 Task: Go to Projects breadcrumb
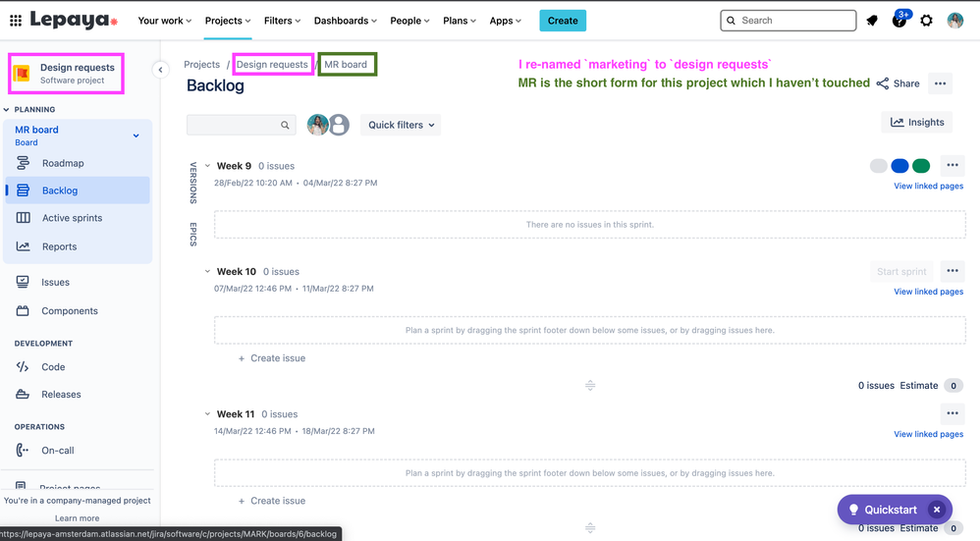point(202,65)
